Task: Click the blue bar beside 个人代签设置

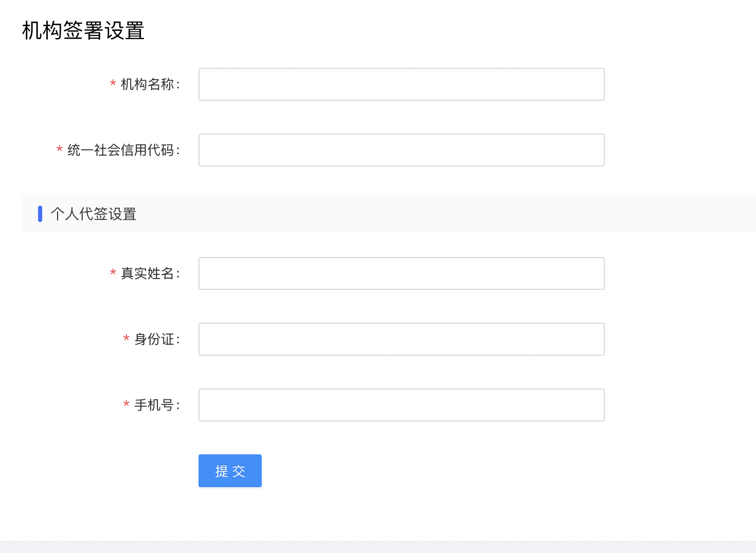Action: point(40,214)
